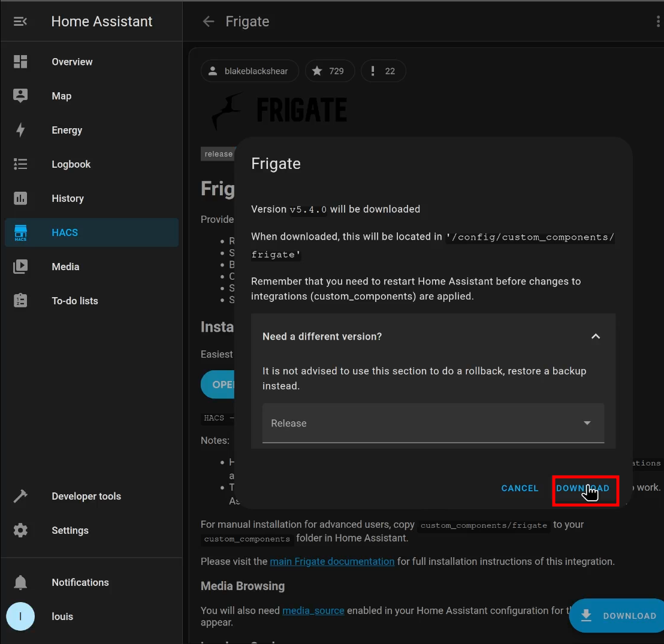Follow the media_source link

tap(313, 610)
